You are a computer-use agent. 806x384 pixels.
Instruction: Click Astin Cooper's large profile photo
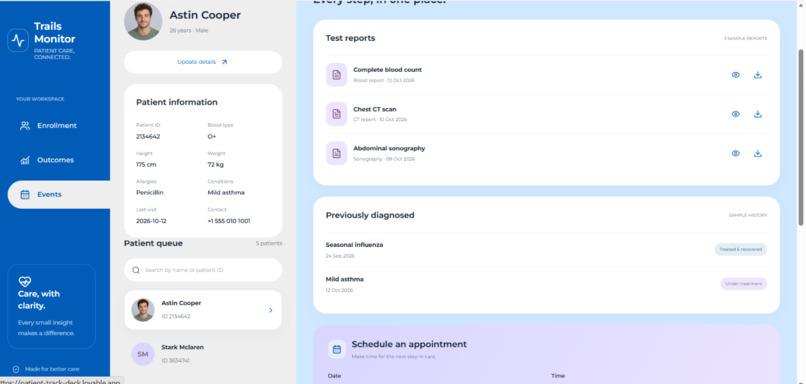coord(143,22)
